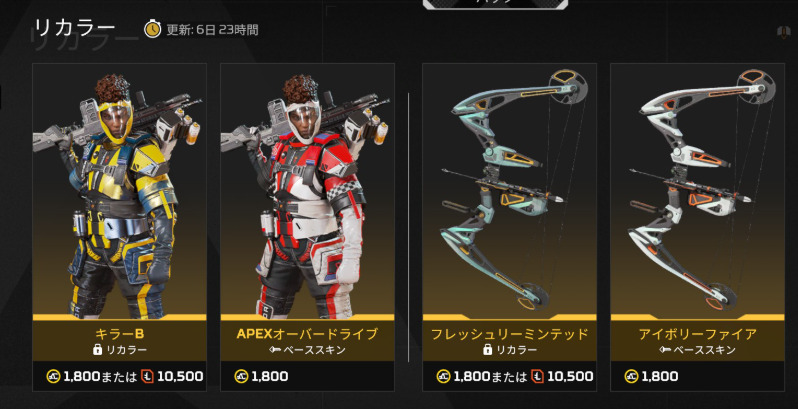This screenshot has width=798, height=409.
Task: Click the key icon under アイボリーファイア
Action: point(665,350)
